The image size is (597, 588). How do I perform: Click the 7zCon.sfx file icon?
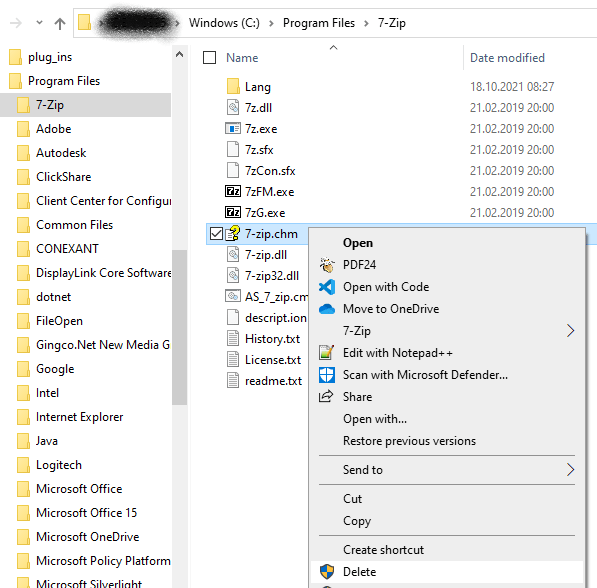click(x=233, y=170)
